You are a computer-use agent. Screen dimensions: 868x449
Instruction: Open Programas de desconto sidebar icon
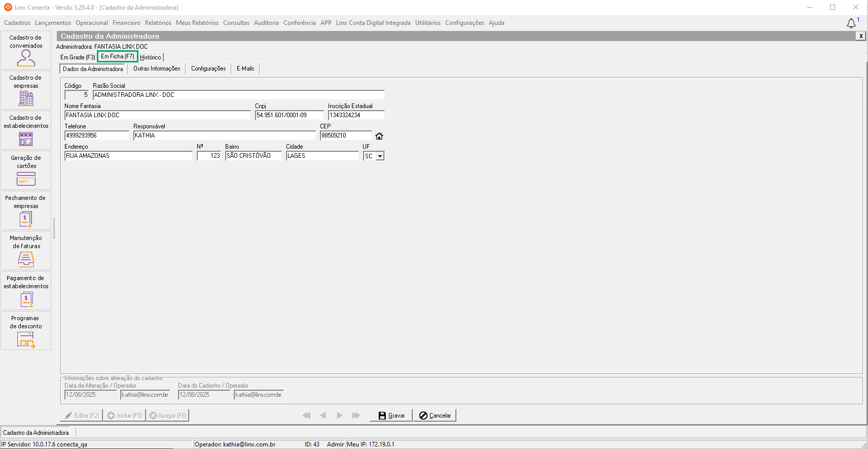coord(26,331)
